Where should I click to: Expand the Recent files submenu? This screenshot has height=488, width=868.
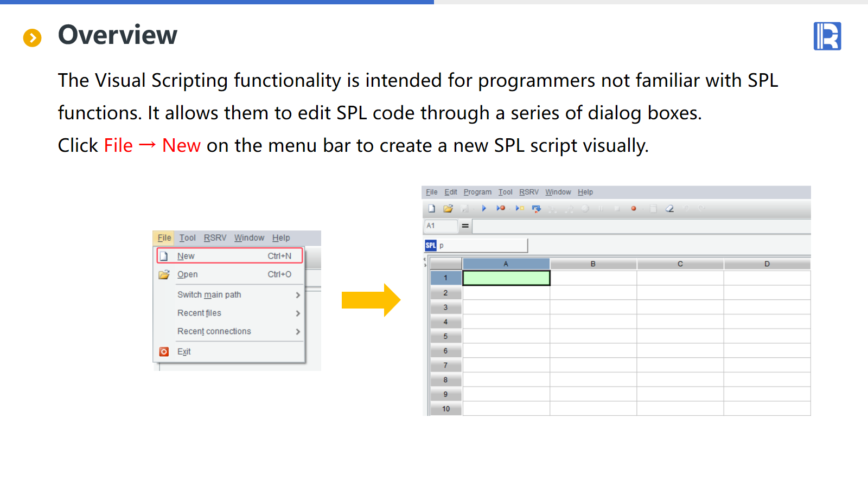coord(297,313)
